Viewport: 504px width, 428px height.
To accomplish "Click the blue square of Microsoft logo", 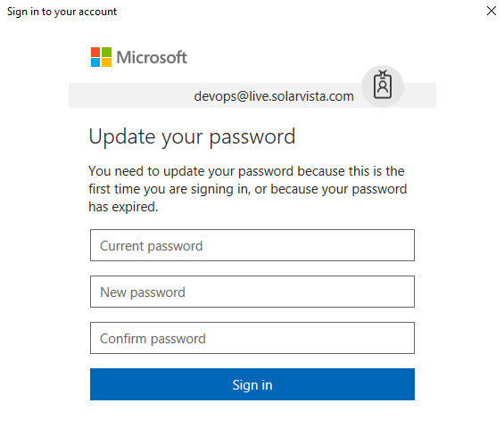I will [95, 62].
